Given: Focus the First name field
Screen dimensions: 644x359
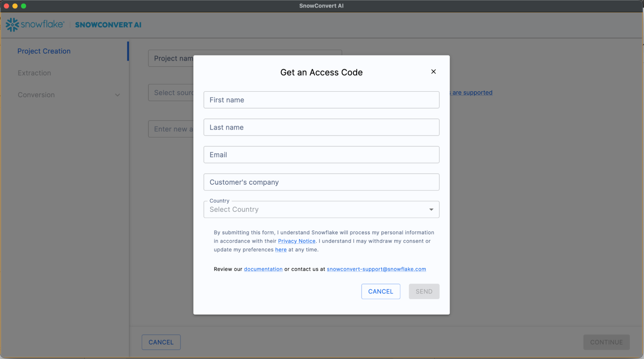Looking at the screenshot, I should (x=321, y=100).
